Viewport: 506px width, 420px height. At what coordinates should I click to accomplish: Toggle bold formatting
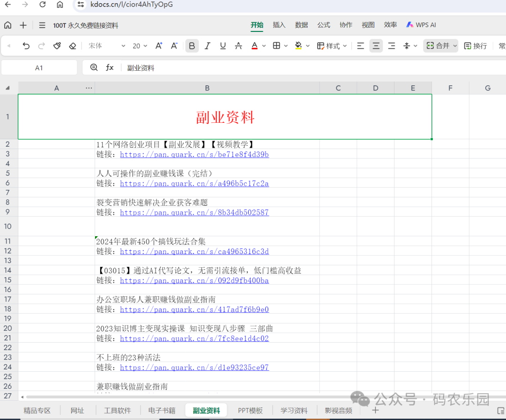(192, 46)
